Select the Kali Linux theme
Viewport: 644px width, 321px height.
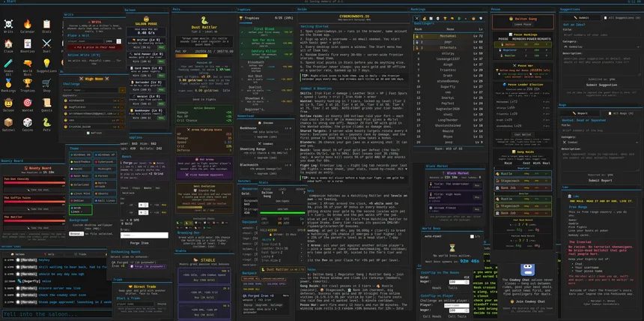coord(105,200)
